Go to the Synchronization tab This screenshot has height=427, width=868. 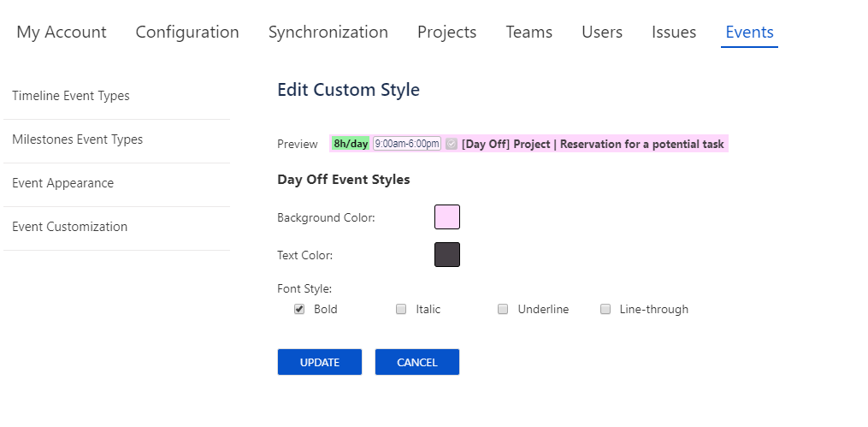pos(328,33)
